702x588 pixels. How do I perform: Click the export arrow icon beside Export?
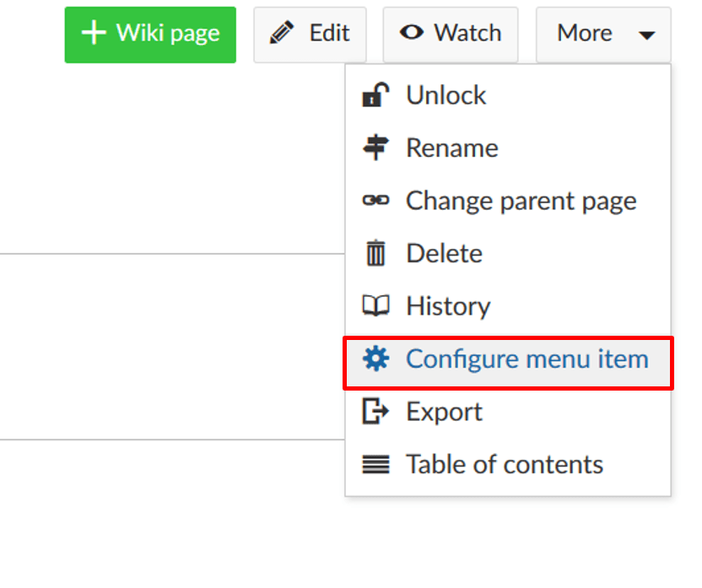pyautogui.click(x=376, y=411)
